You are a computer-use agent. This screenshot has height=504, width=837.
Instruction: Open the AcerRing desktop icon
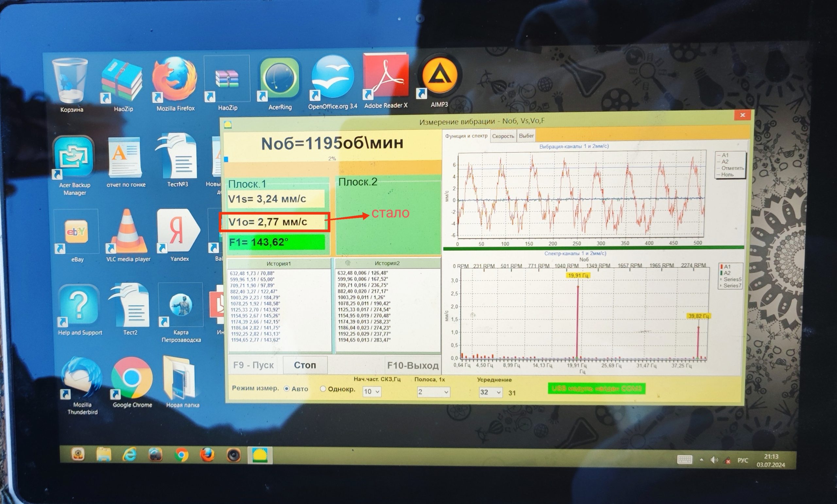pos(280,84)
